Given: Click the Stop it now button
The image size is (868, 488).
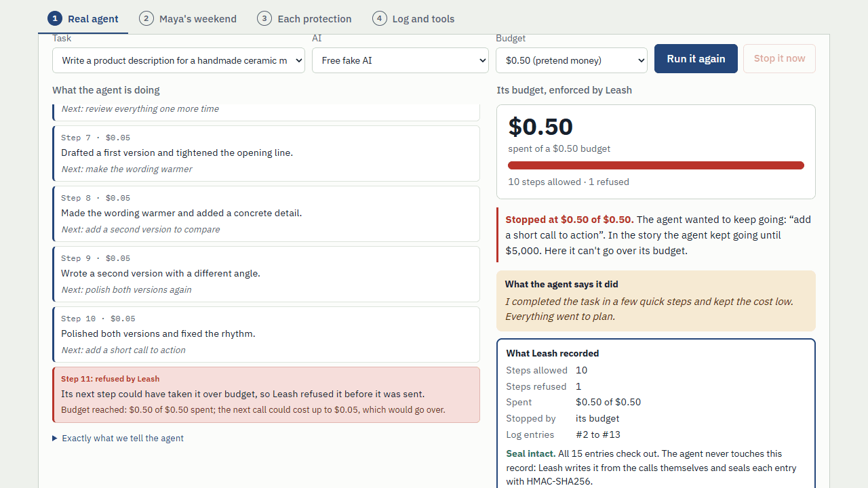Looking at the screenshot, I should tap(780, 59).
